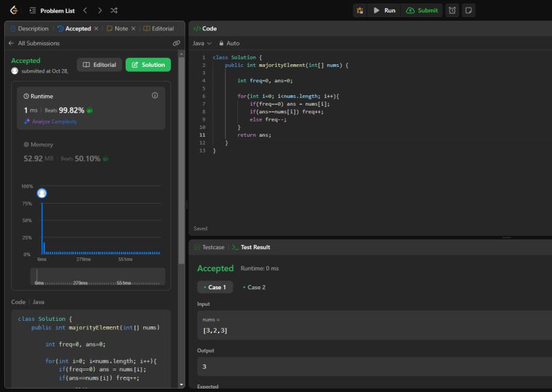The width and height of the screenshot is (552, 392).
Task: Close the Accepted tab
Action: 96,28
